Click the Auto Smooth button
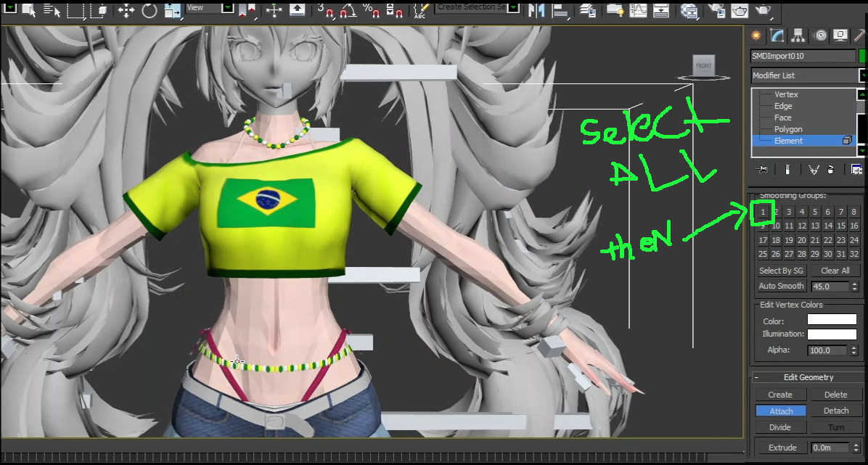The image size is (868, 465). pyautogui.click(x=780, y=287)
